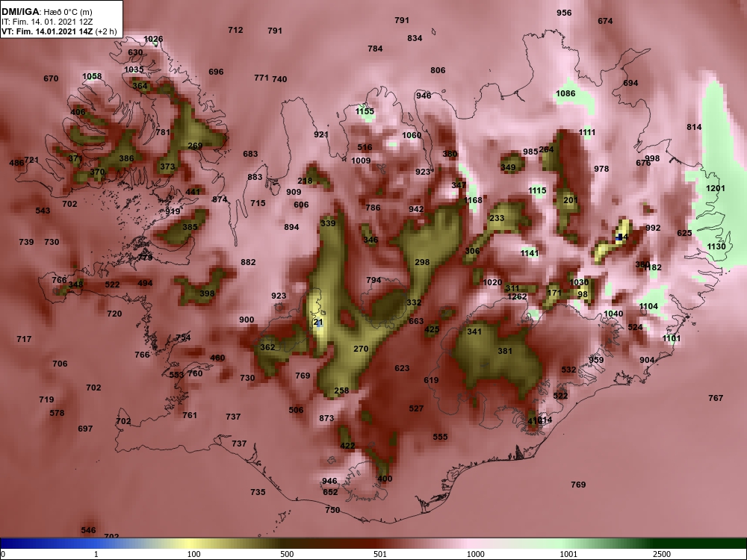Screen dimensions: 747x560
Task: Select the 494 value
Action: click(x=145, y=283)
